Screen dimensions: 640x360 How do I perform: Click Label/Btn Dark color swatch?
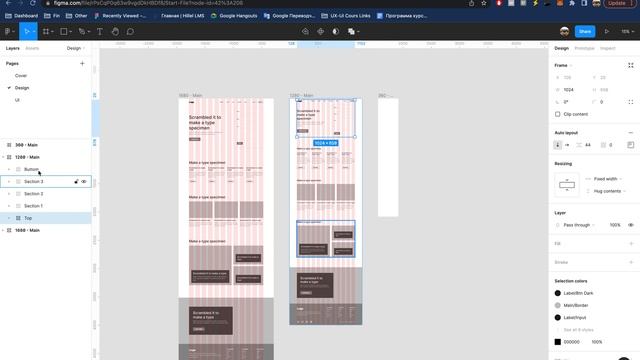pos(558,293)
